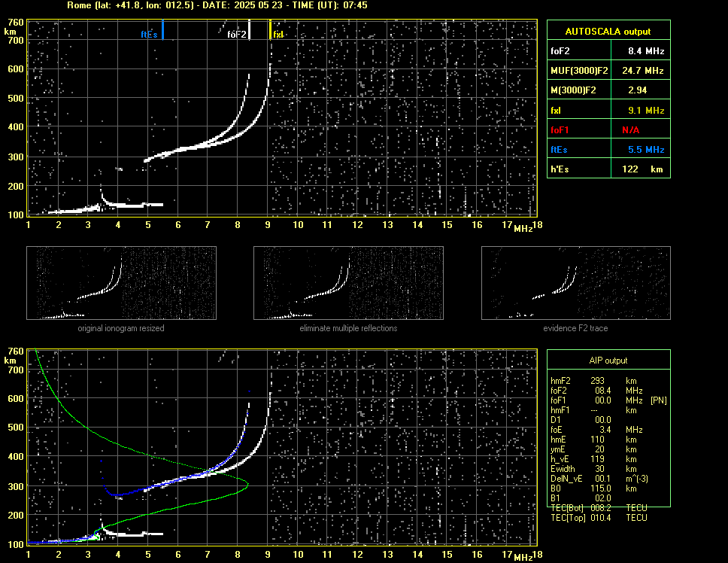This screenshot has width=728, height=563.
Task: Click the Rome date and time title
Action: pyautogui.click(x=217, y=5)
